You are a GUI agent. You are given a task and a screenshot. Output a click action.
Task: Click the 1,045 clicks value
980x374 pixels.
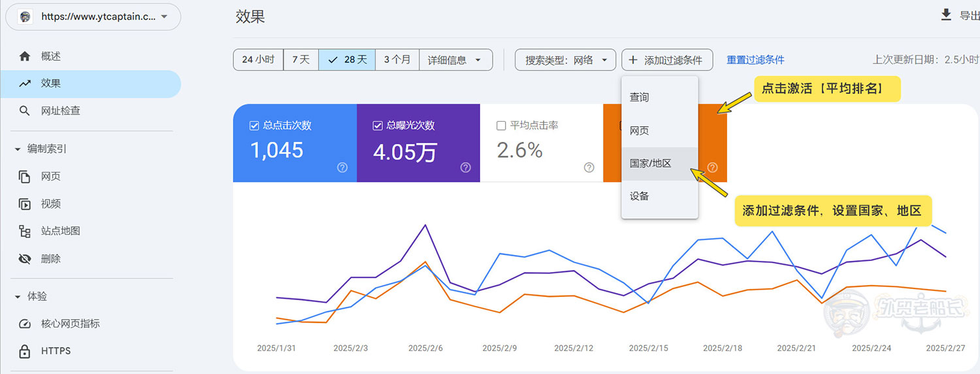pos(277,151)
